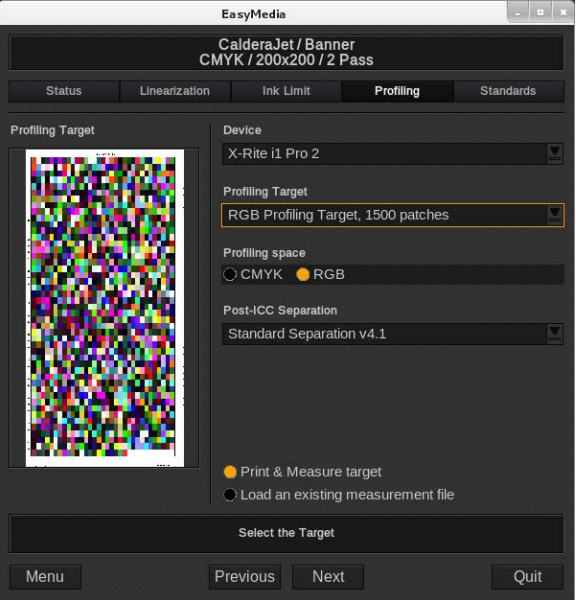This screenshot has width=576, height=600.
Task: Expand the Device dropdown arrow
Action: click(x=555, y=153)
